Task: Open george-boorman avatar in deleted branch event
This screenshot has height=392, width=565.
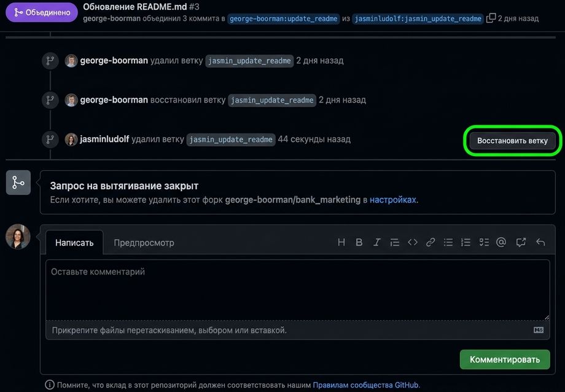Action: point(71,61)
